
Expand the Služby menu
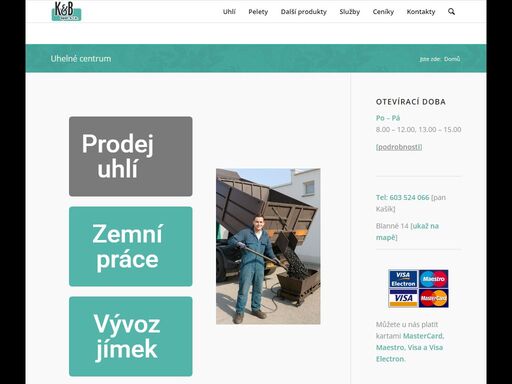(x=350, y=12)
